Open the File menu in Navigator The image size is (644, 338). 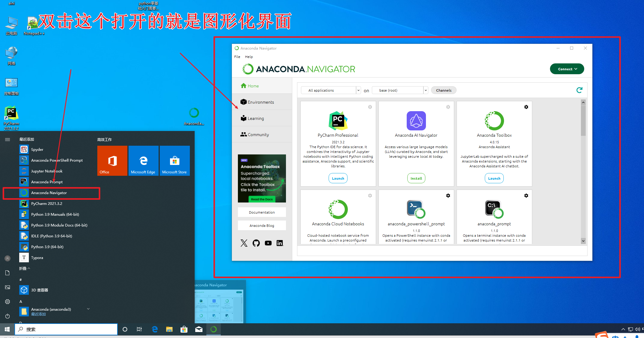pos(237,56)
